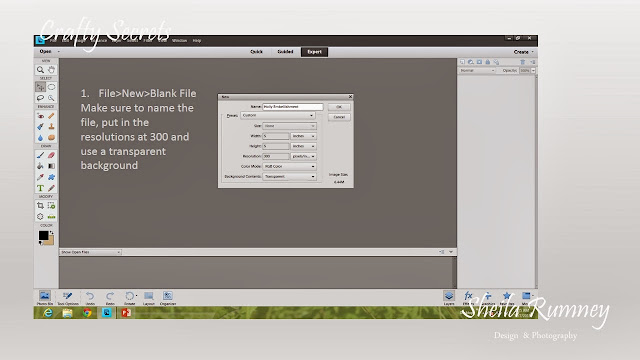The height and width of the screenshot is (360, 640).
Task: Click the black foreground color swatch
Action: (x=43, y=236)
